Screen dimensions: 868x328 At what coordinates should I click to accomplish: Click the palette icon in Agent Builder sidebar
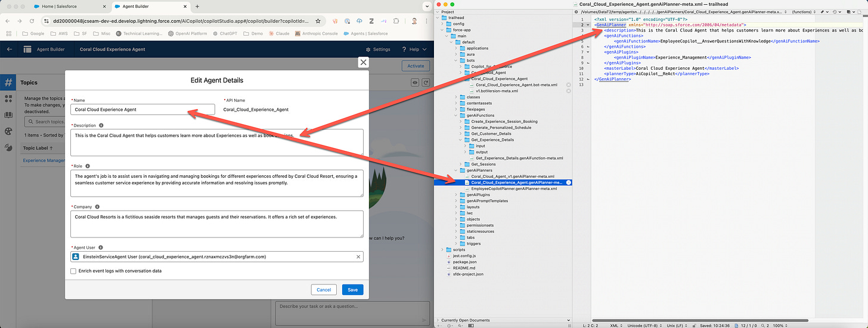(8, 131)
